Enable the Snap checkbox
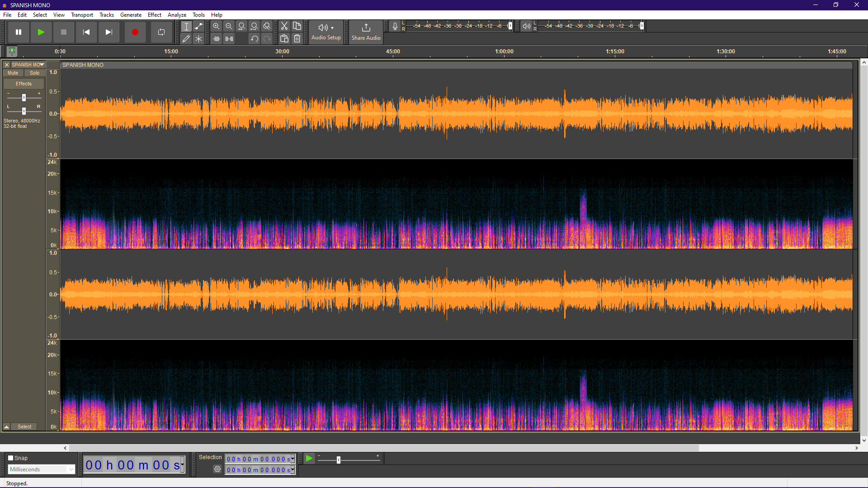This screenshot has height=488, width=868. point(11,458)
